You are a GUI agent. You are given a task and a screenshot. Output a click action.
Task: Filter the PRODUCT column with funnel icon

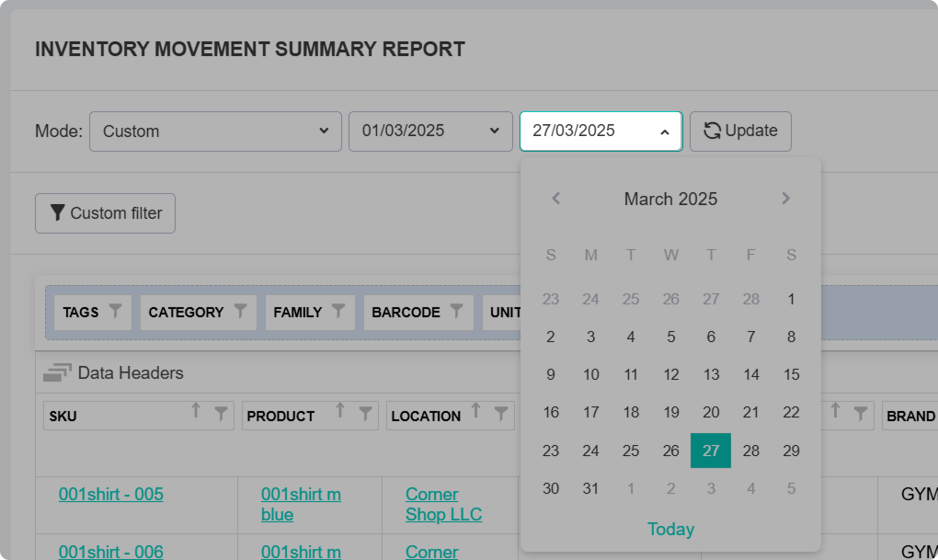[x=365, y=413]
